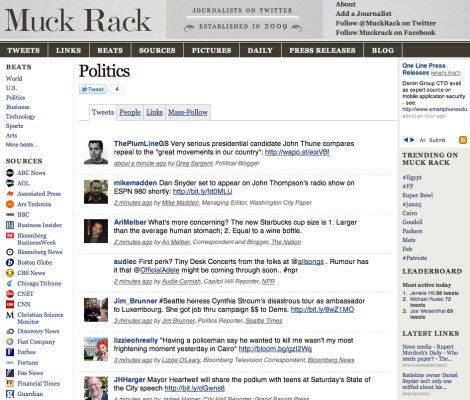Open ThePlumLineGS profile photo
470x400 pixels.
pos(96,152)
